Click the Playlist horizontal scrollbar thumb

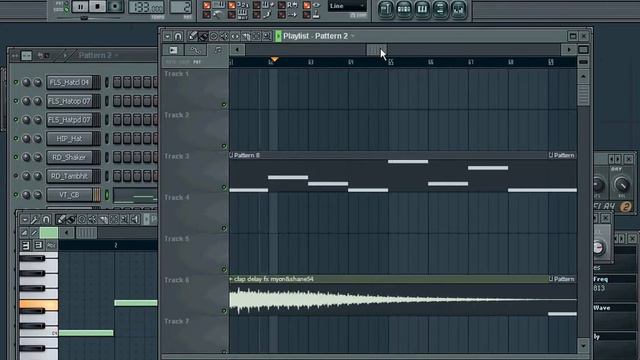pos(377,50)
